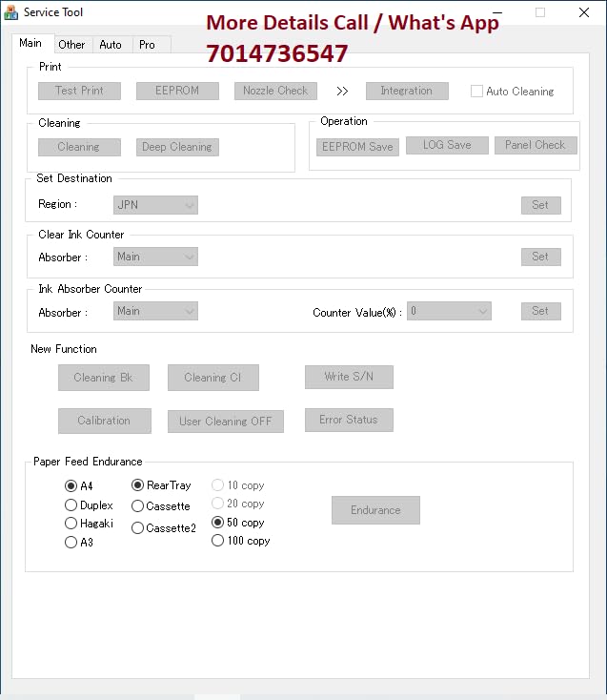Select the A4 paper radio button

click(x=71, y=485)
